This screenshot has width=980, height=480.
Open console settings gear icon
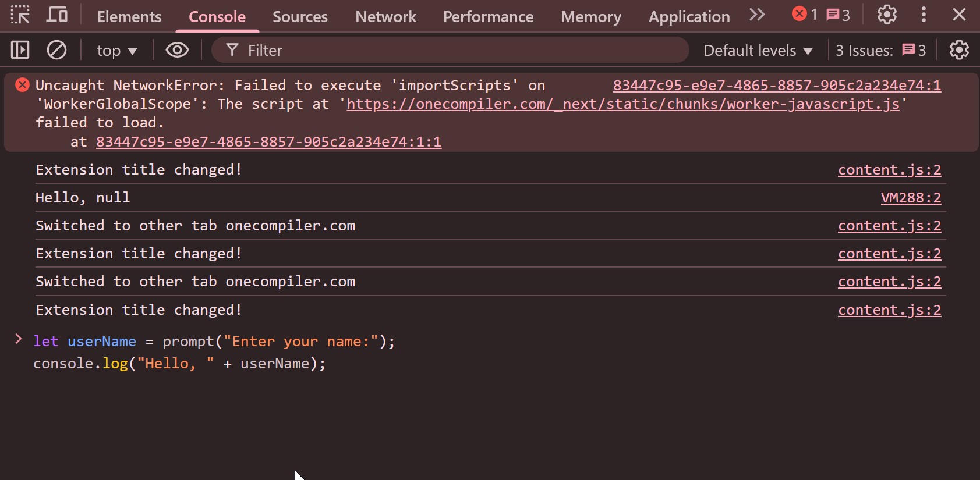[958, 51]
